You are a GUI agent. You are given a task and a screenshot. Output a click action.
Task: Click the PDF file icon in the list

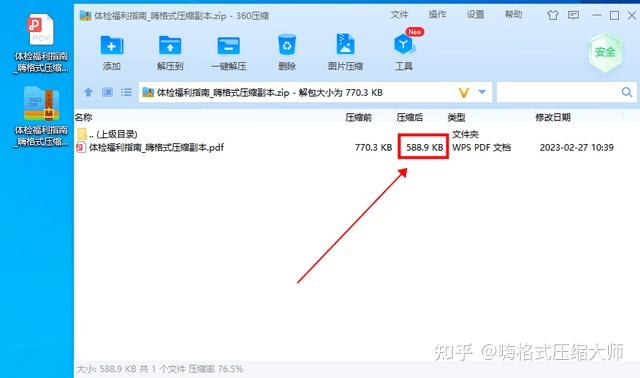(81, 147)
